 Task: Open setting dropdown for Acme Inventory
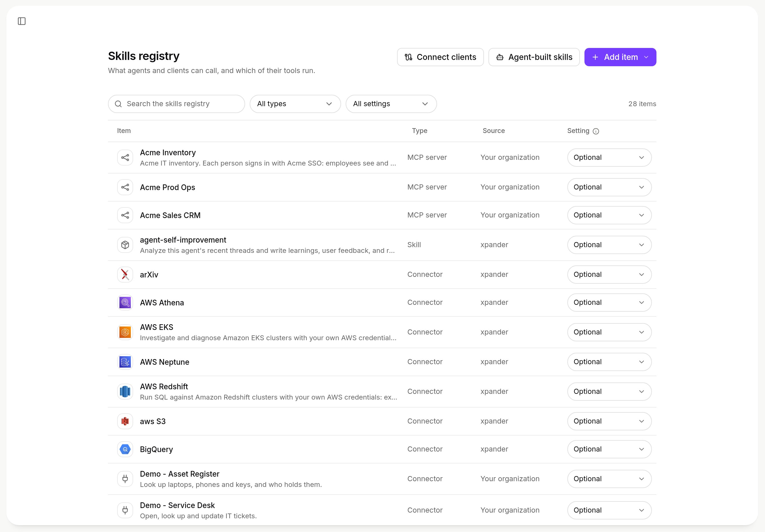pyautogui.click(x=609, y=158)
